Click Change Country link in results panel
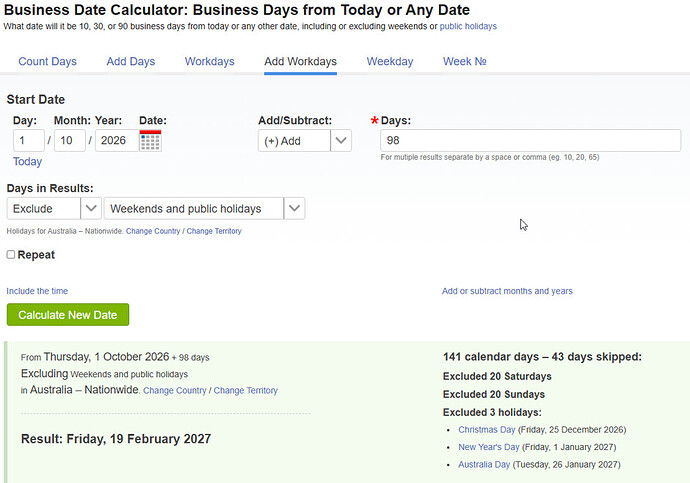This screenshot has width=690, height=483. point(175,391)
